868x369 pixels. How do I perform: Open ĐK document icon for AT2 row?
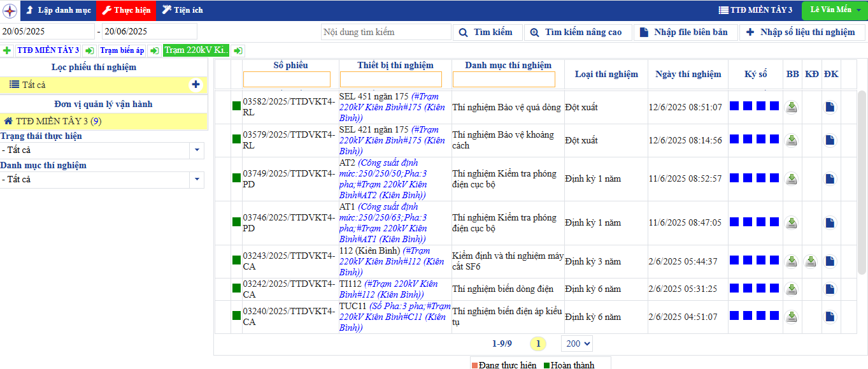click(830, 179)
